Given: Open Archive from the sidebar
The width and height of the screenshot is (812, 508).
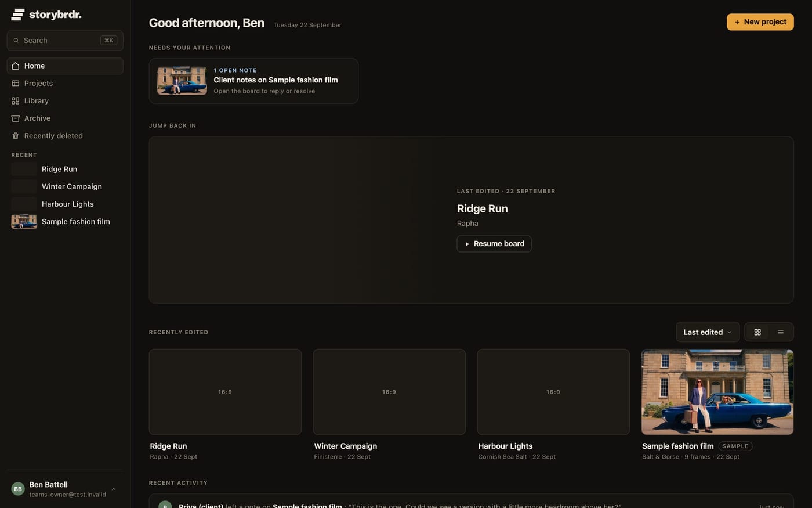Looking at the screenshot, I should [x=65, y=118].
